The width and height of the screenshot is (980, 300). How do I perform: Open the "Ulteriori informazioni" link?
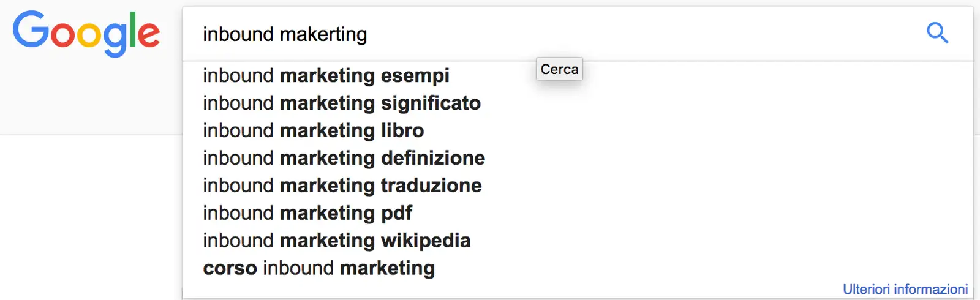(x=905, y=289)
